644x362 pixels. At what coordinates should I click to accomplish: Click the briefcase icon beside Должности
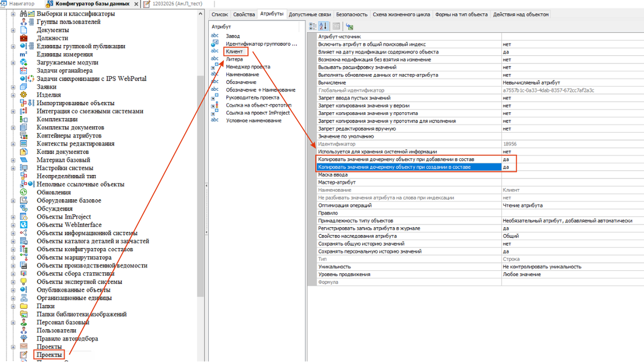coord(24,38)
